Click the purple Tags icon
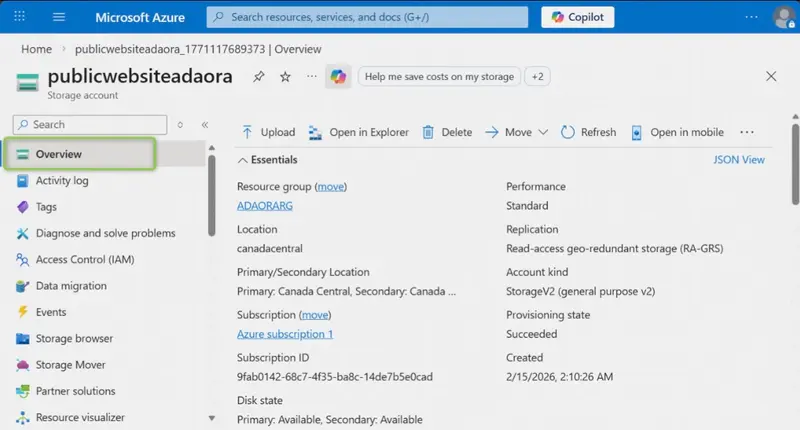The width and height of the screenshot is (800, 430). 22,207
